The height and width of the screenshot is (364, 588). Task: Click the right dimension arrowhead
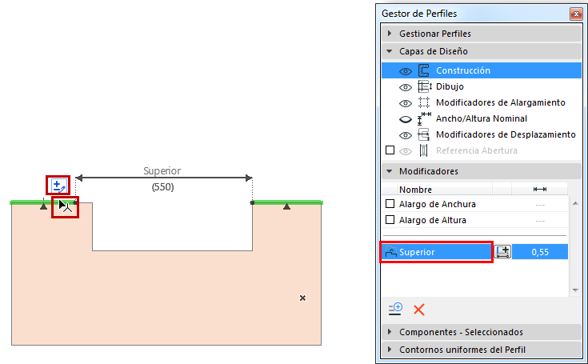coord(249,178)
